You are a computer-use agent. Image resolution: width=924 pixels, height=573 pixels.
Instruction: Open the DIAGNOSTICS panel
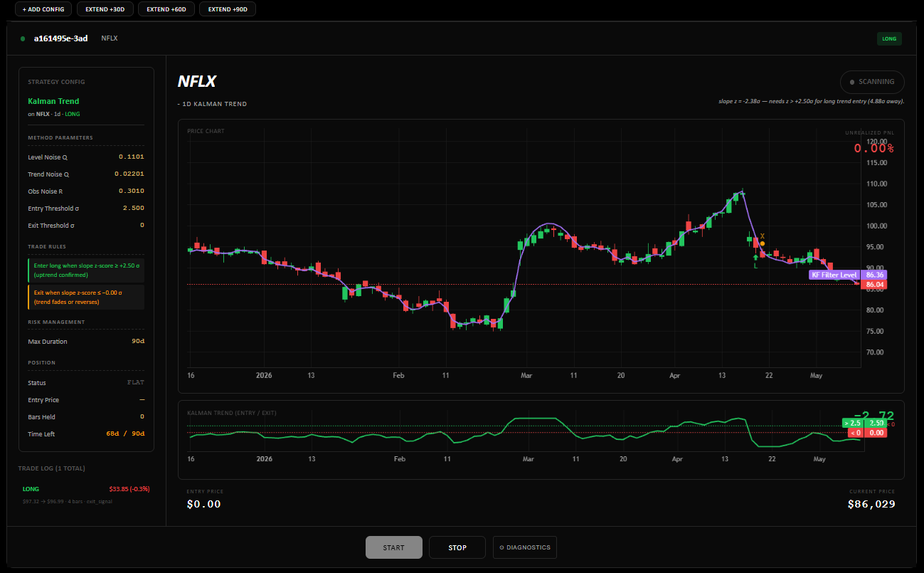525,547
